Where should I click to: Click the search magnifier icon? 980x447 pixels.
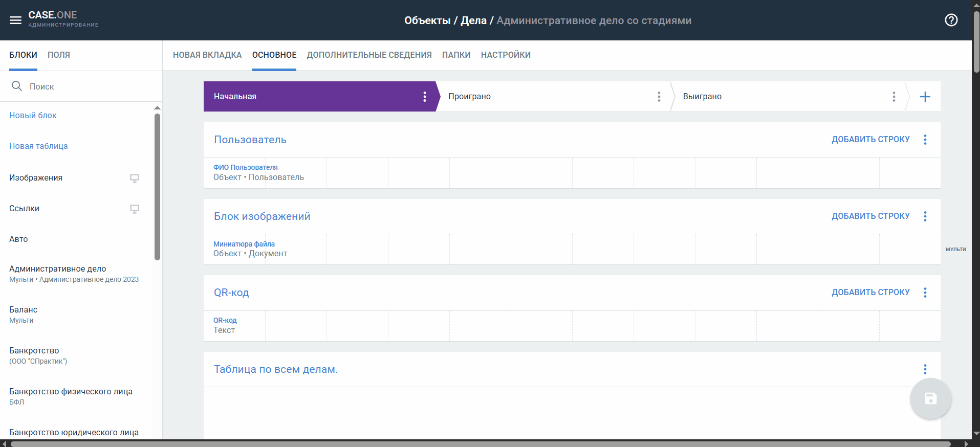point(17,86)
